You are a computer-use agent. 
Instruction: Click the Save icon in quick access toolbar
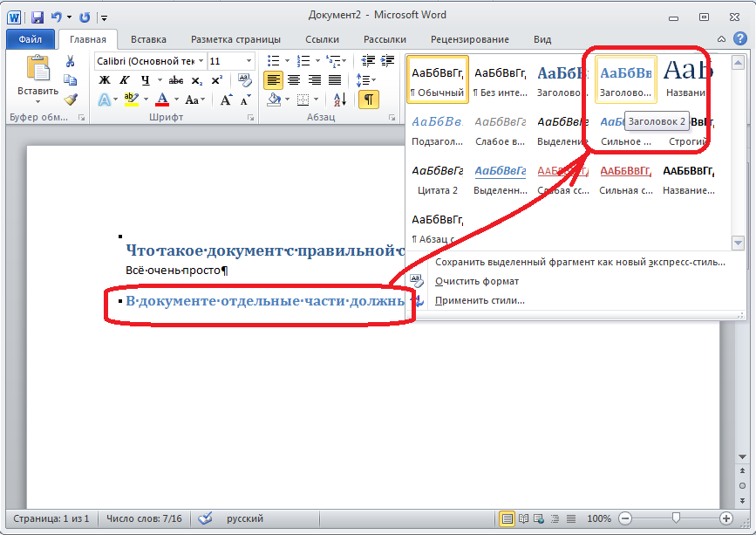click(x=37, y=17)
